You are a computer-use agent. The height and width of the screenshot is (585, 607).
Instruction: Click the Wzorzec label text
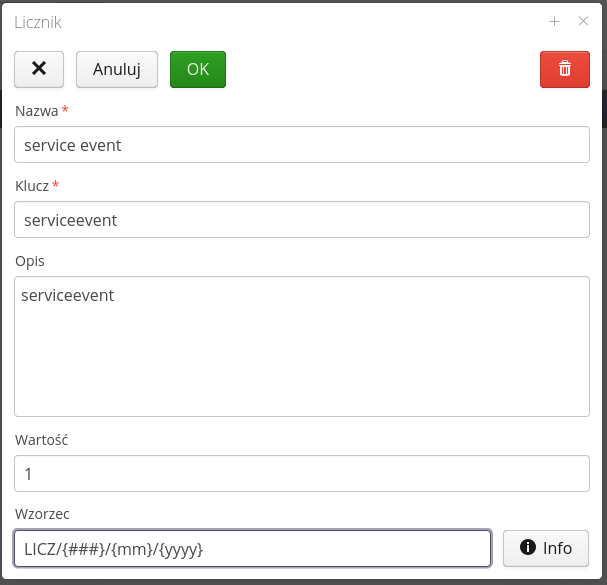point(42,513)
